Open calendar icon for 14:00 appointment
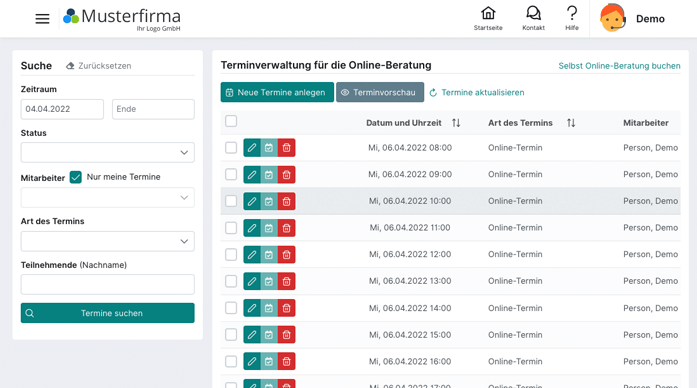This screenshot has height=388, width=697. coord(269,308)
